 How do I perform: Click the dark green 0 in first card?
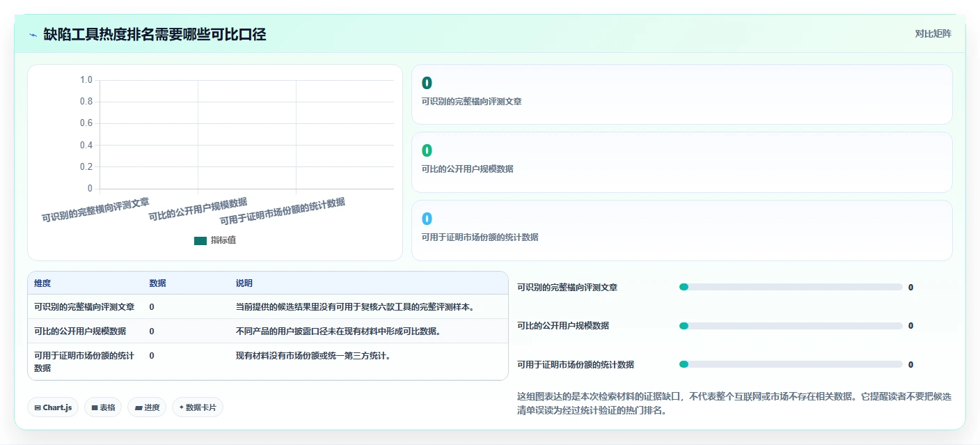click(427, 83)
